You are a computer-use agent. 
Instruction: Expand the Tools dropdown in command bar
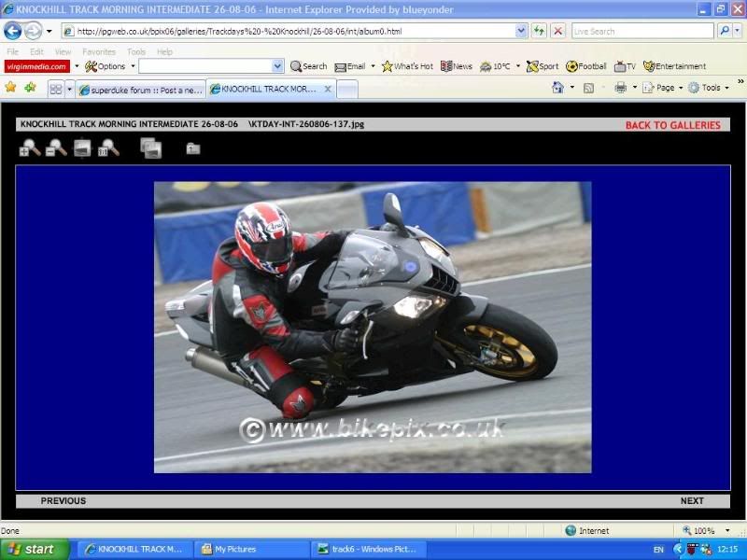[712, 88]
